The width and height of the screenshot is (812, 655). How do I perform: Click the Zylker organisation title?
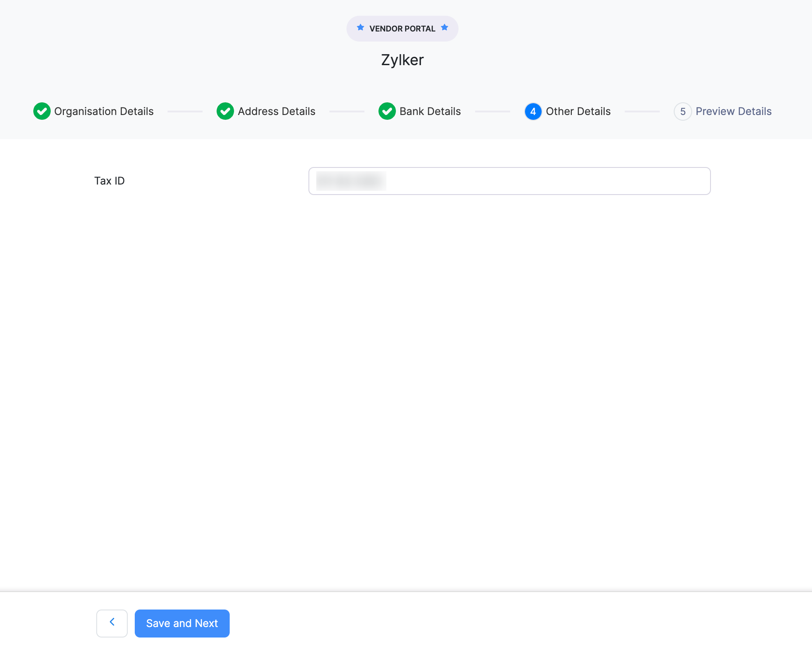402,60
